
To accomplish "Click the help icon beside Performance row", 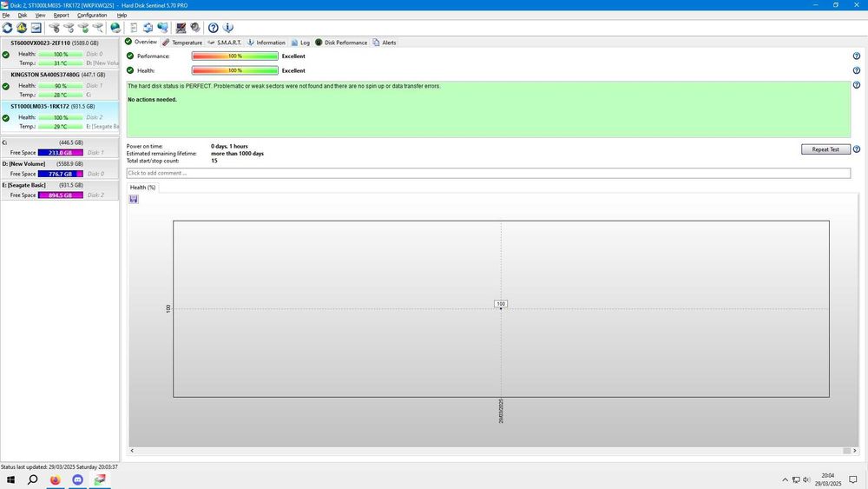I will pyautogui.click(x=857, y=56).
